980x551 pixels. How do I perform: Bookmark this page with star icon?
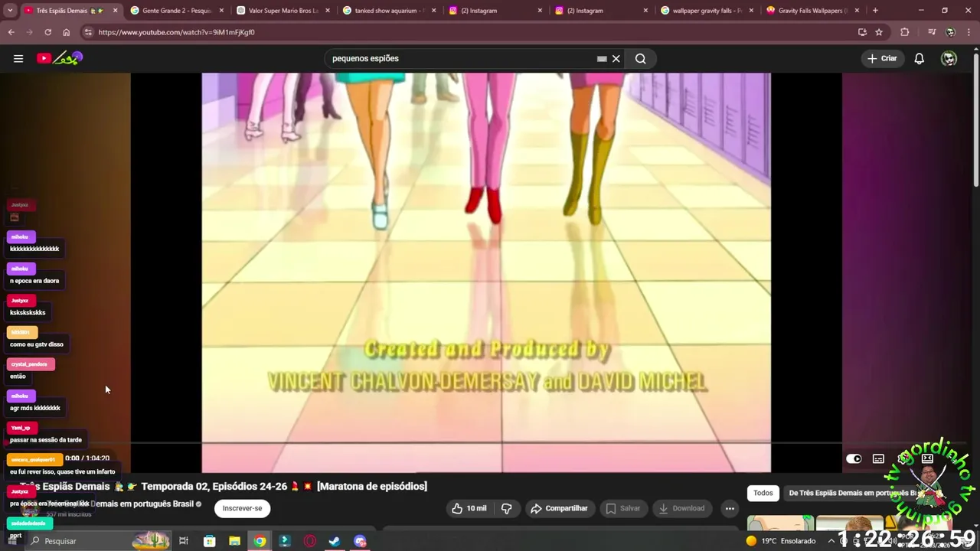(879, 32)
